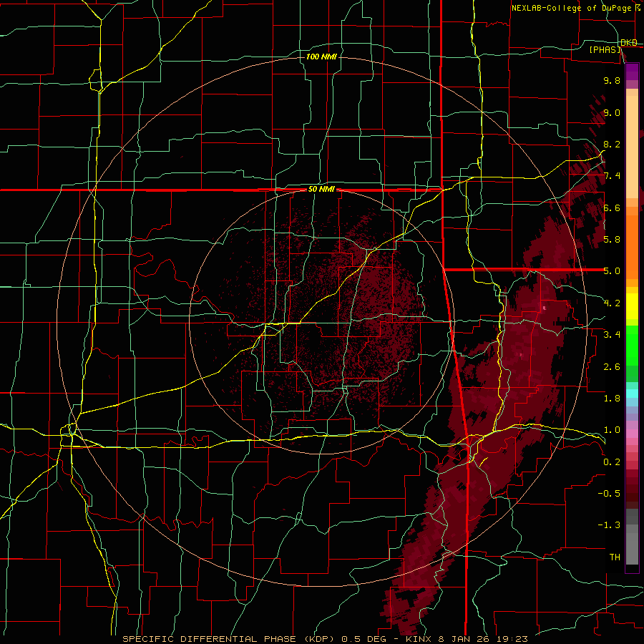Click the 7.4 scale value
644x644 pixels.
612,176
